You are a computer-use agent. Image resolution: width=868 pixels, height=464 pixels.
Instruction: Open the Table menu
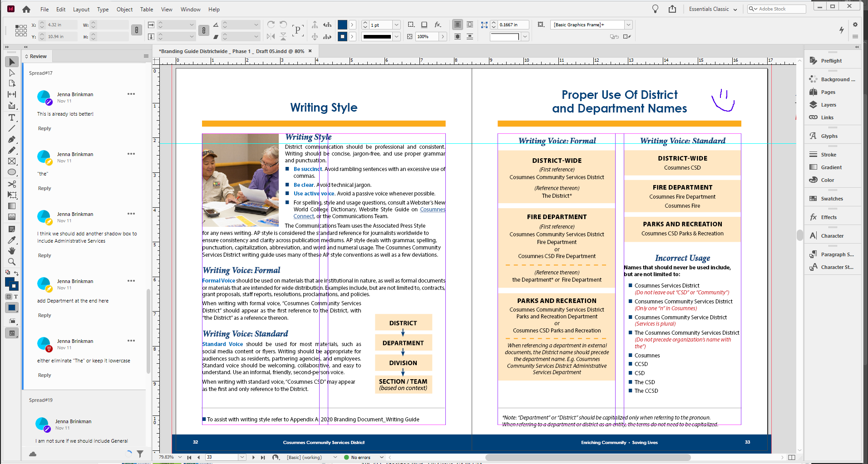coord(146,9)
